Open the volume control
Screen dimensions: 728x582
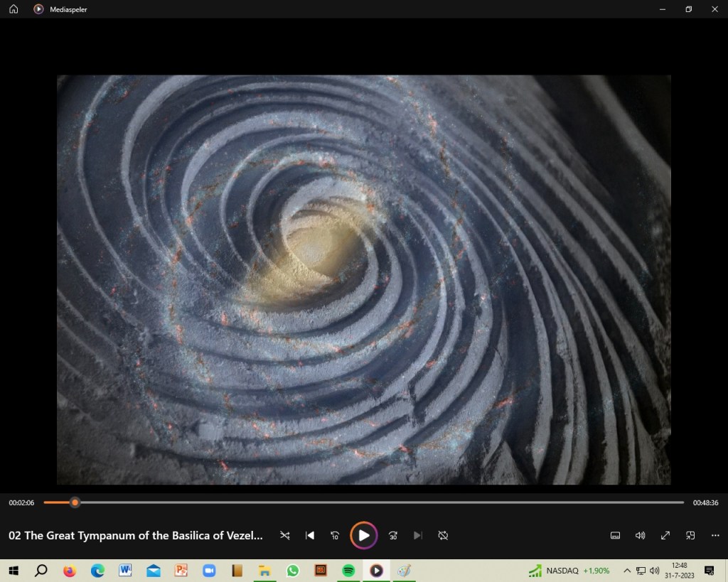(641, 535)
